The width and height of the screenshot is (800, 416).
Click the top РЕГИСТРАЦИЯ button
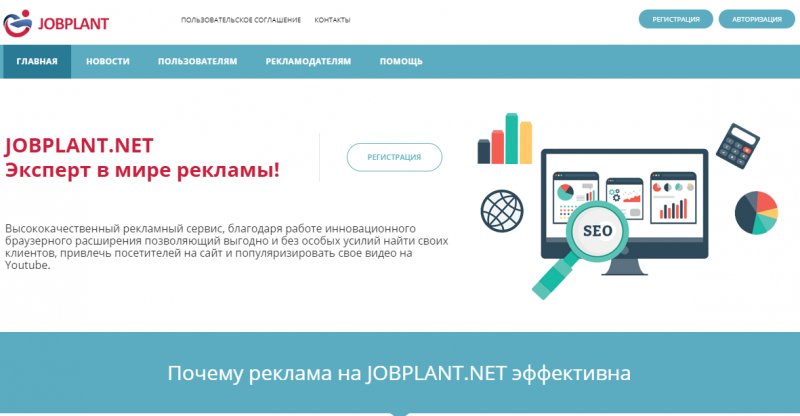point(676,19)
